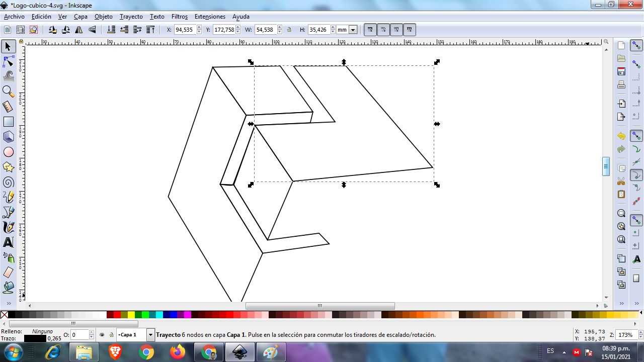644x362 pixels.
Task: Toggle move gradients with object
Action: pyautogui.click(x=396, y=30)
